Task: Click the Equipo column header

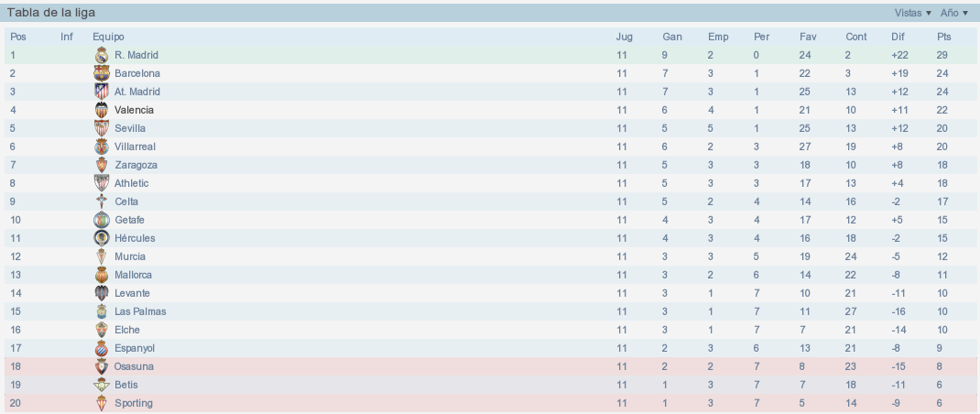Action: [108, 37]
